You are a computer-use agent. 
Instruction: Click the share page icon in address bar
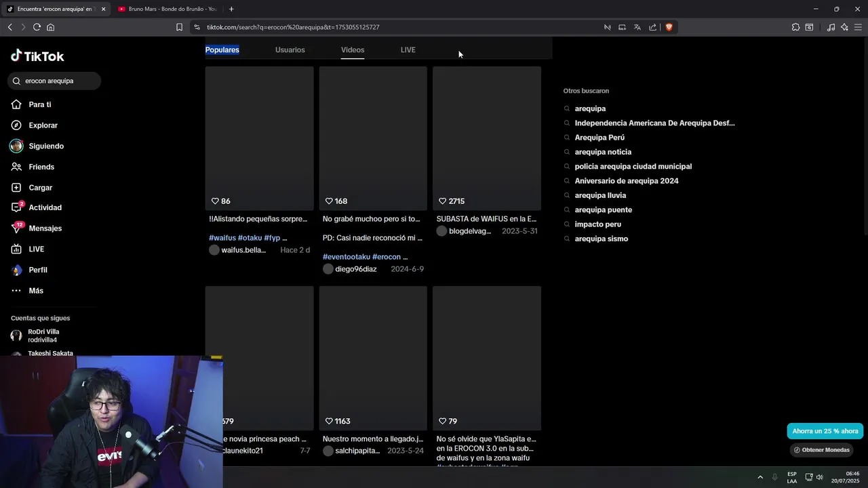653,27
